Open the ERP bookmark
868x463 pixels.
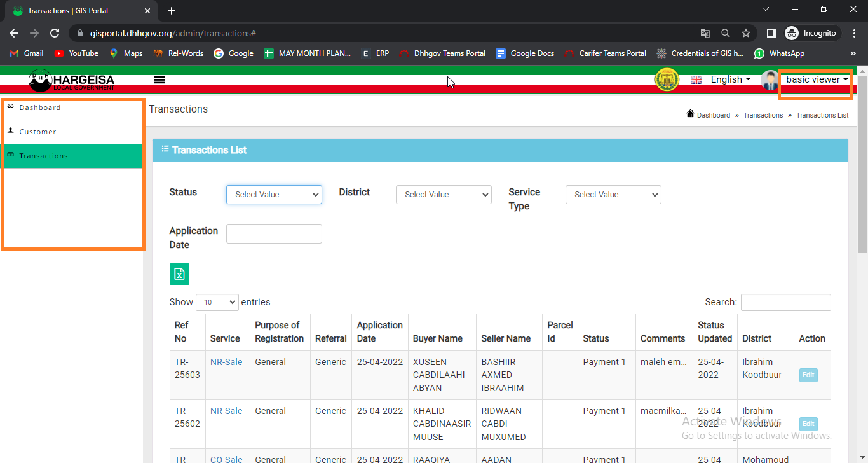(376, 53)
